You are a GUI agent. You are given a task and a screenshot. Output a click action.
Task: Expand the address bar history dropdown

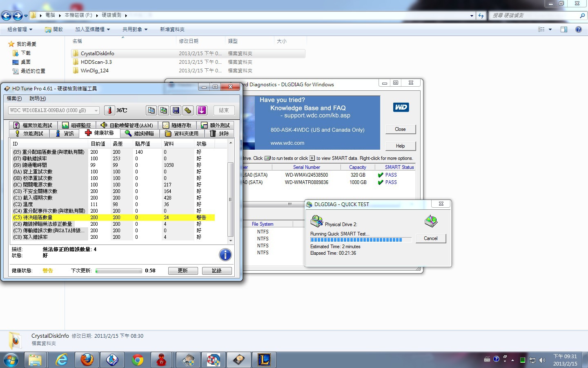pyautogui.click(x=472, y=16)
